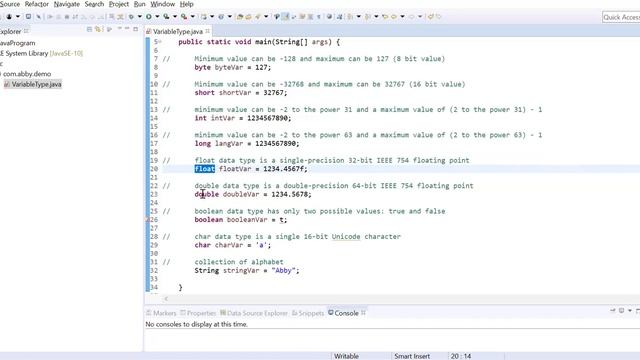Image resolution: width=640 pixels, height=360 pixels.
Task: Open External Tools dropdown arrow
Action: (x=193, y=17)
